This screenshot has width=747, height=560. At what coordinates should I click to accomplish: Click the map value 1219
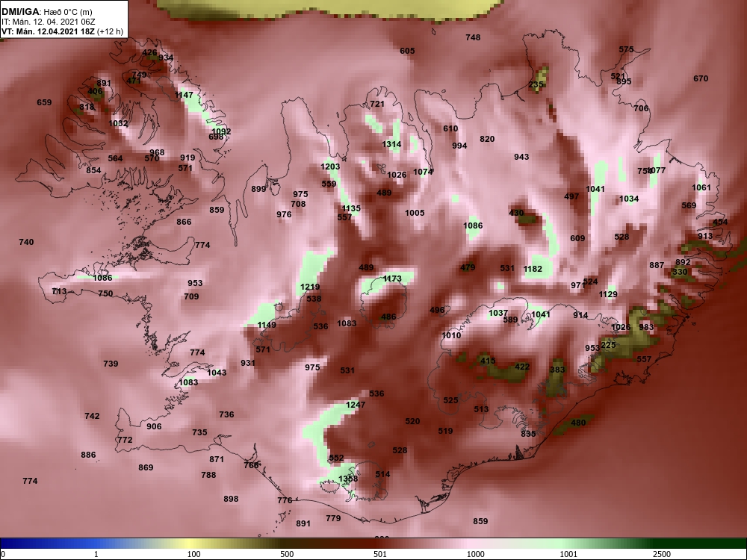click(310, 287)
